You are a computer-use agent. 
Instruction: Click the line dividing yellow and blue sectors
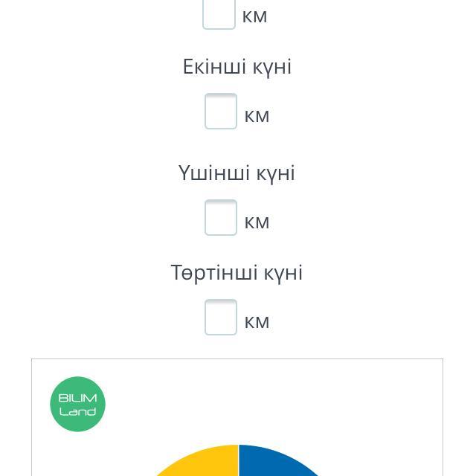(x=239, y=460)
